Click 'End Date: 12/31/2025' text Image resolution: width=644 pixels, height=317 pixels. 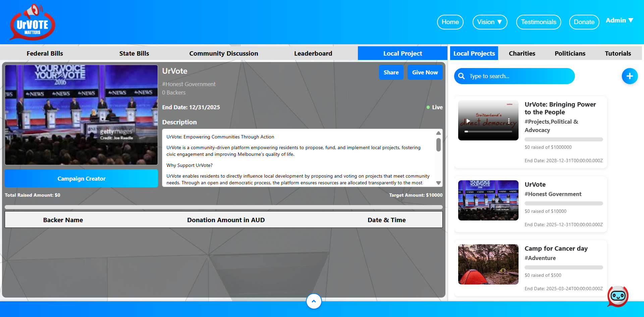click(x=191, y=107)
